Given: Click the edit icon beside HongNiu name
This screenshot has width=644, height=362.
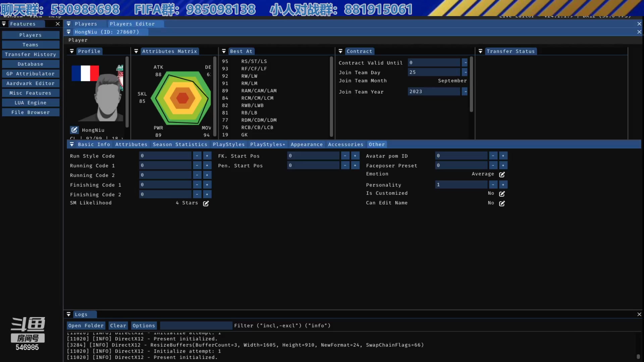Looking at the screenshot, I should point(74,130).
